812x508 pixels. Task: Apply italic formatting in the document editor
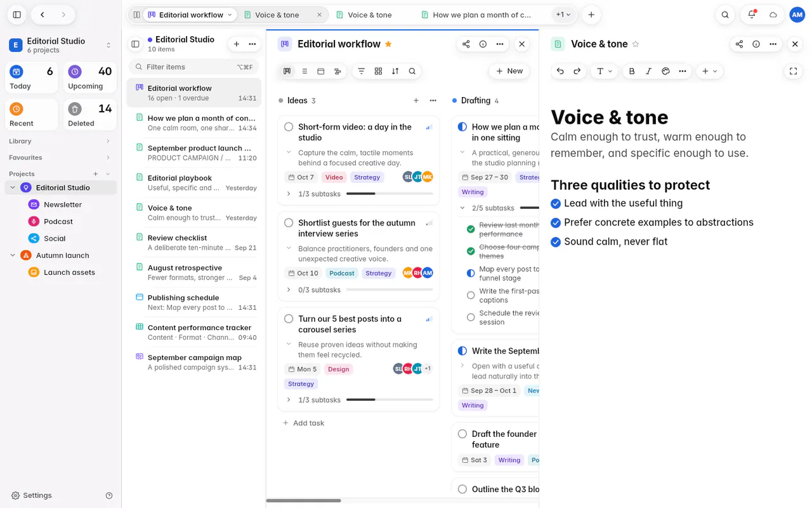pyautogui.click(x=648, y=71)
